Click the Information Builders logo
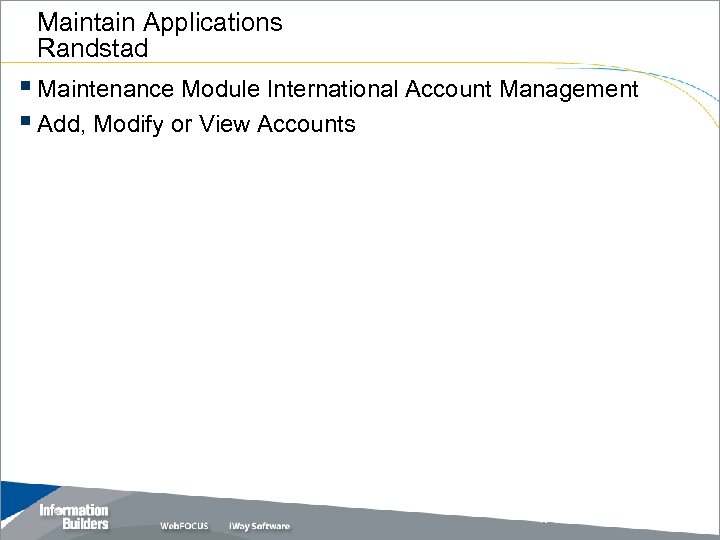This screenshot has width=720, height=540. click(74, 517)
